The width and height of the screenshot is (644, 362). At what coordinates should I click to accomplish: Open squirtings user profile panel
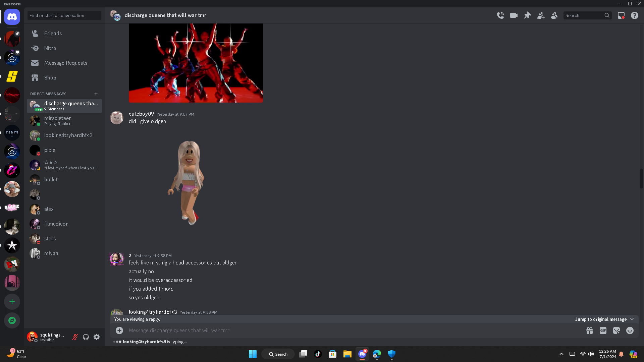tap(47, 337)
